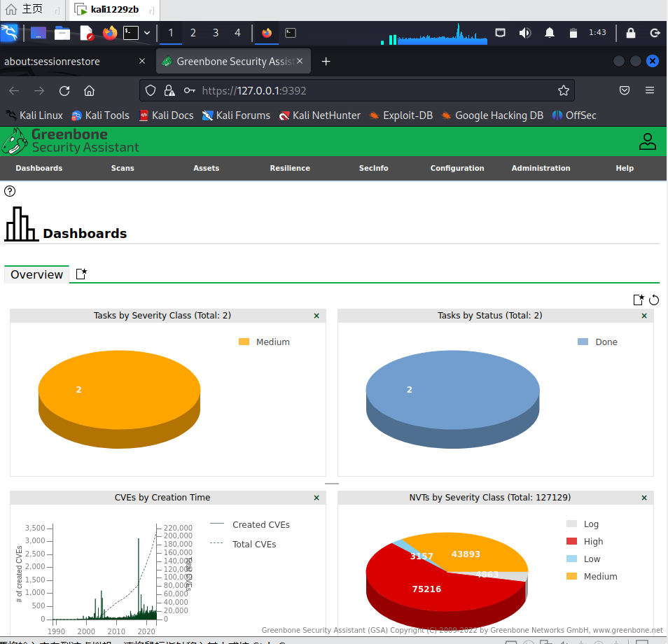Bookmark this page with the star
668x644 pixels.
pyautogui.click(x=563, y=90)
